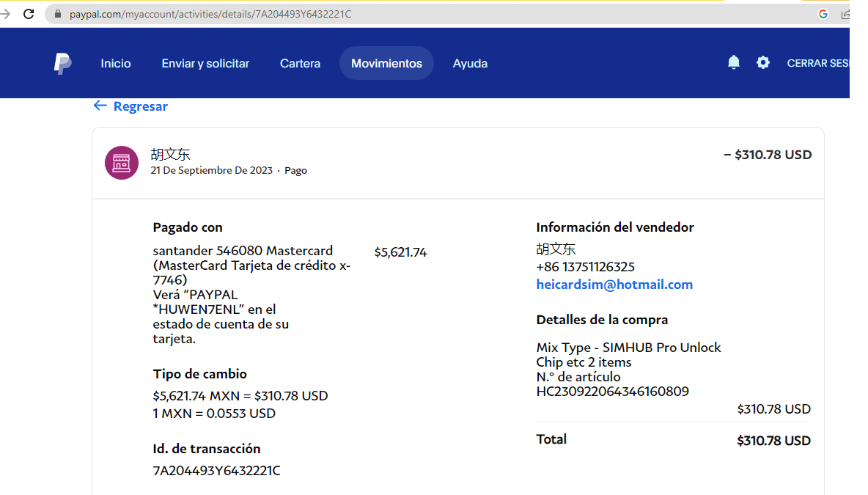868x495 pixels.
Task: Go to the Inicio menu
Action: tap(116, 63)
